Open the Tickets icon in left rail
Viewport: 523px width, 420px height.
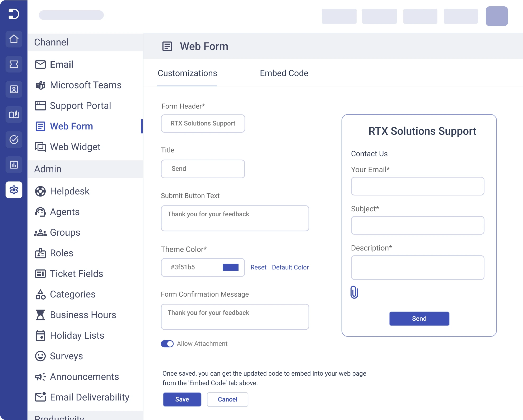(14, 64)
